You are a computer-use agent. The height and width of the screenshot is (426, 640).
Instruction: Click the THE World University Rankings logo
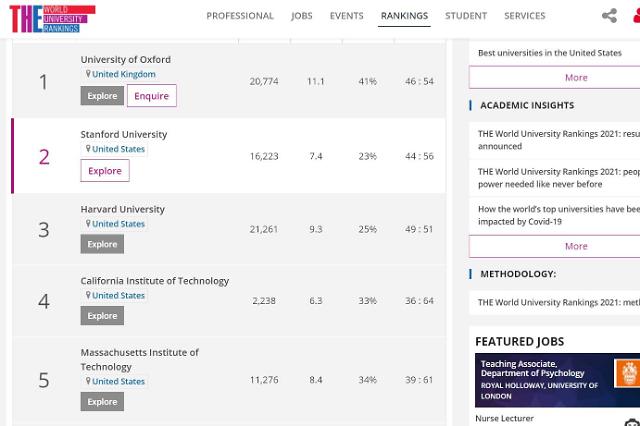click(x=52, y=18)
